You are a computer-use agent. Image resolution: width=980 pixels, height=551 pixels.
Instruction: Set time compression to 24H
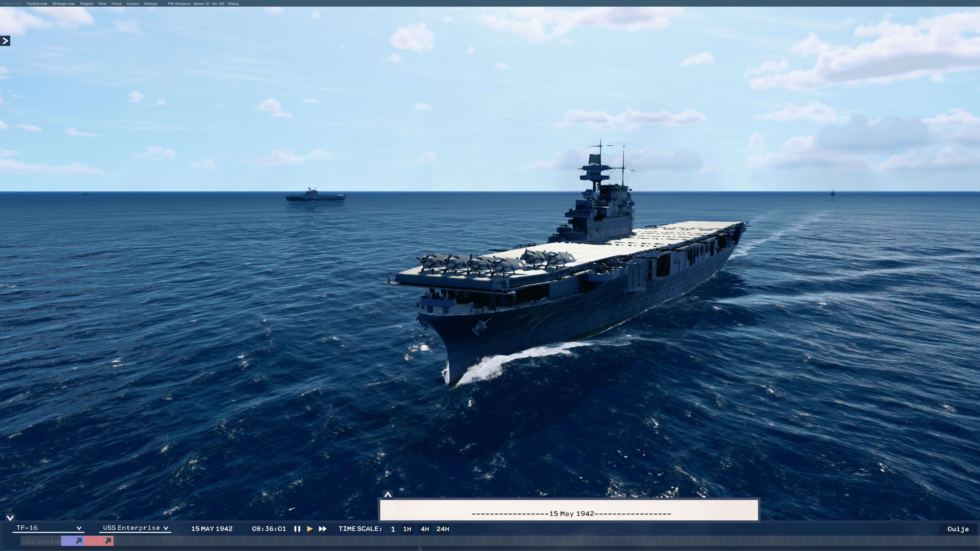click(x=443, y=529)
